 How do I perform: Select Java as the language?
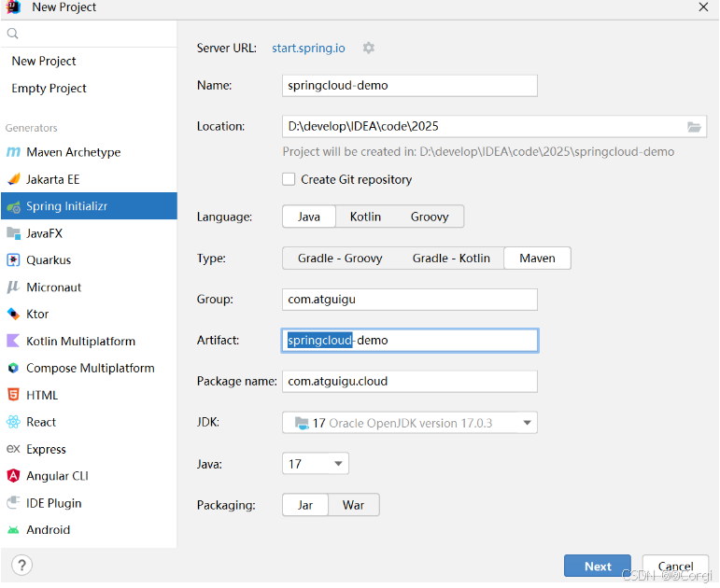point(309,217)
